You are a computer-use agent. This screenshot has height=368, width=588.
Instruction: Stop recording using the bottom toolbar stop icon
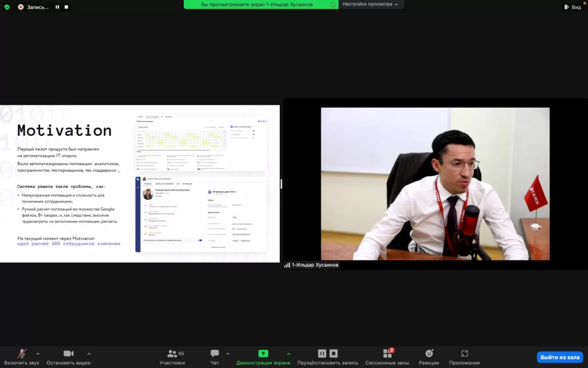pos(334,353)
